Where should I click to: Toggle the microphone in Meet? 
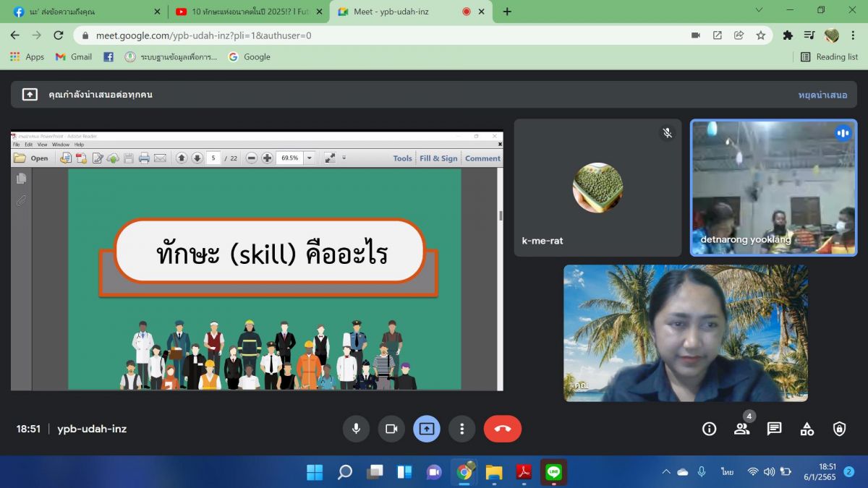tap(356, 429)
